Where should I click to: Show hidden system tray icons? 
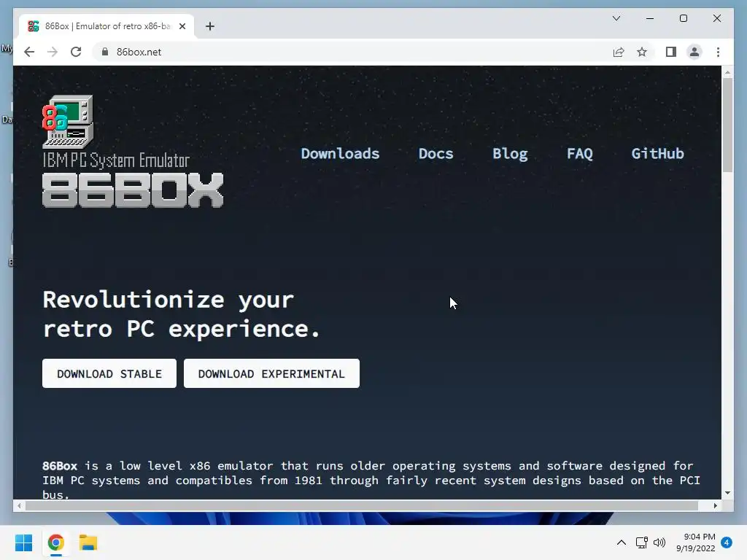click(622, 542)
